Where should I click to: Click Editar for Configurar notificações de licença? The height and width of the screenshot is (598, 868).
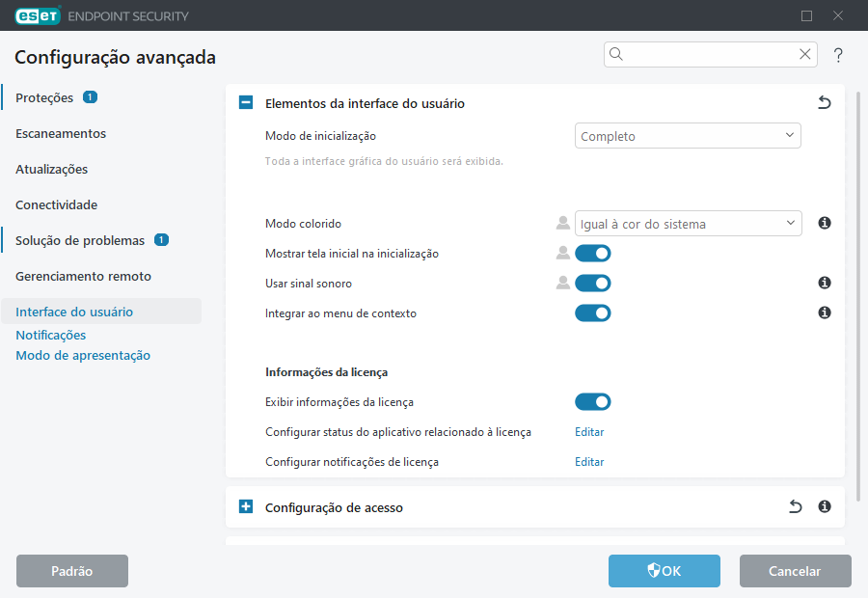[589, 461]
